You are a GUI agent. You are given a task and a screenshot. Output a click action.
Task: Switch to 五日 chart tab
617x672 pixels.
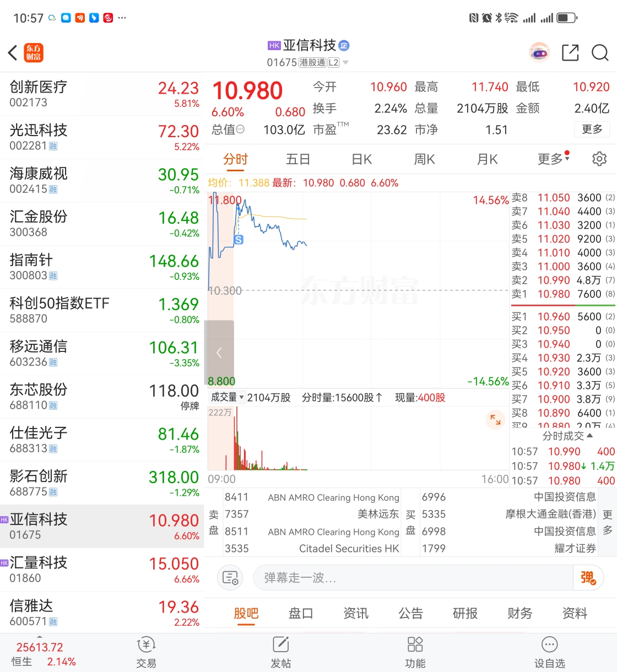tap(298, 160)
